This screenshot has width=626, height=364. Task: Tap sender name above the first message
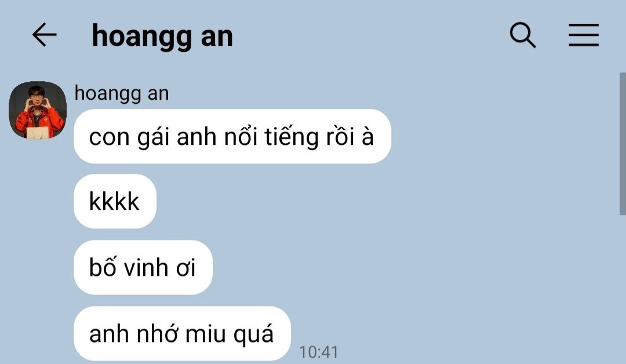122,93
